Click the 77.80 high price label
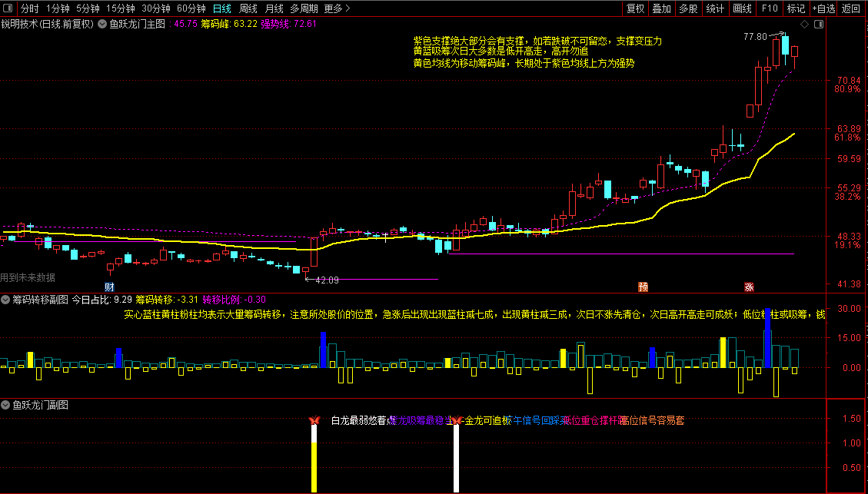 [x=755, y=37]
